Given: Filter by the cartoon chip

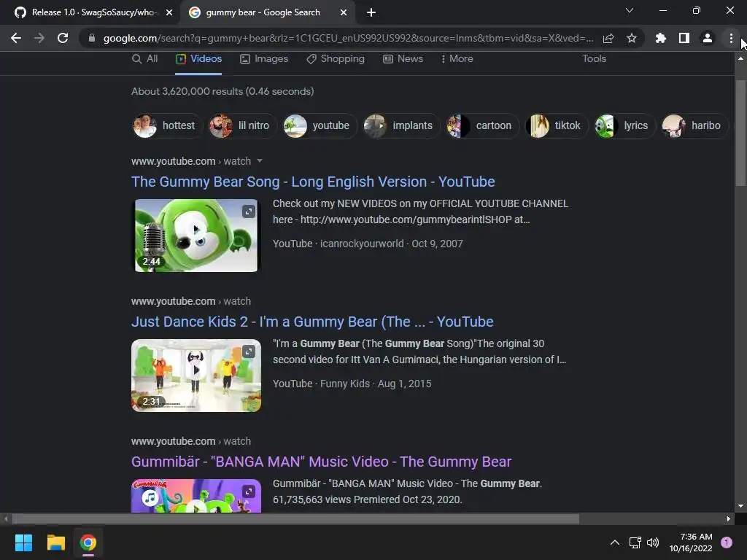Looking at the screenshot, I should [x=482, y=125].
